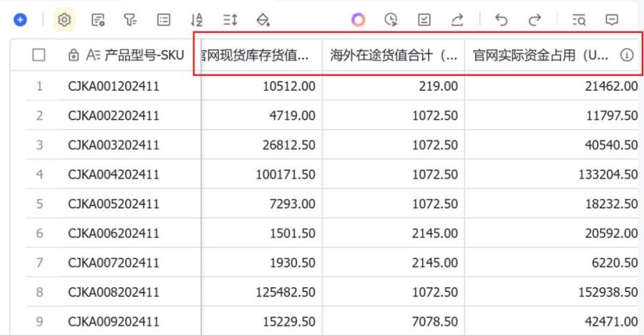The image size is (644, 335).
Task: Open the clock-style automation icon
Action: point(391,20)
